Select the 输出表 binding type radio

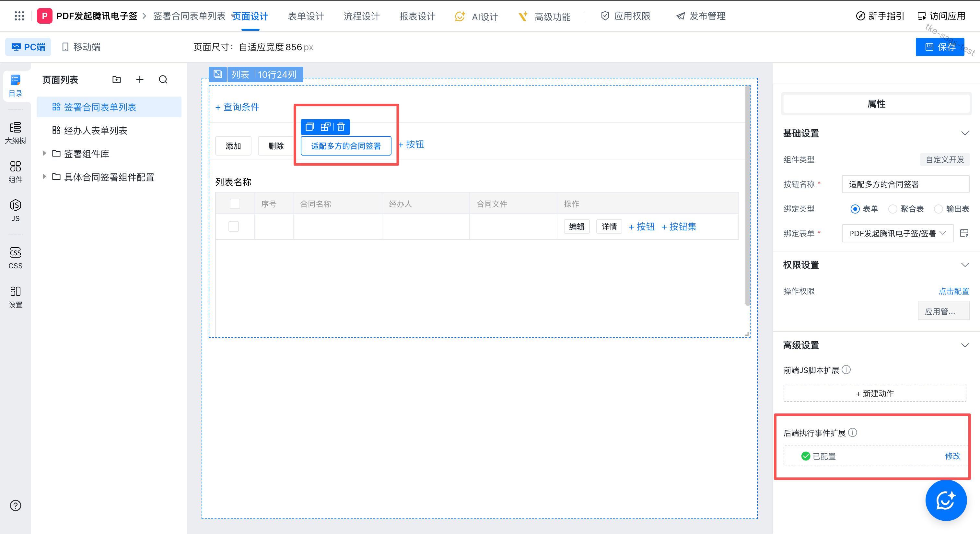coord(938,209)
